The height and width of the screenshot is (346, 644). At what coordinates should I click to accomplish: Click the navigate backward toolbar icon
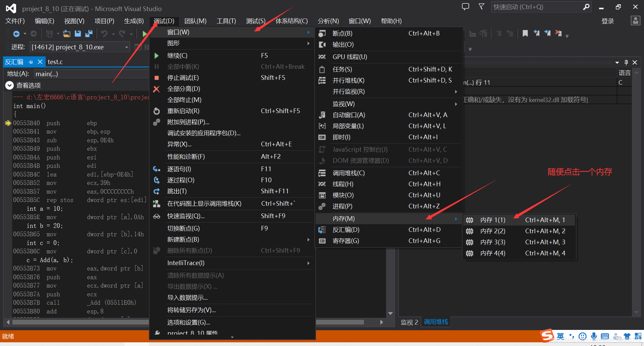click(x=16, y=34)
